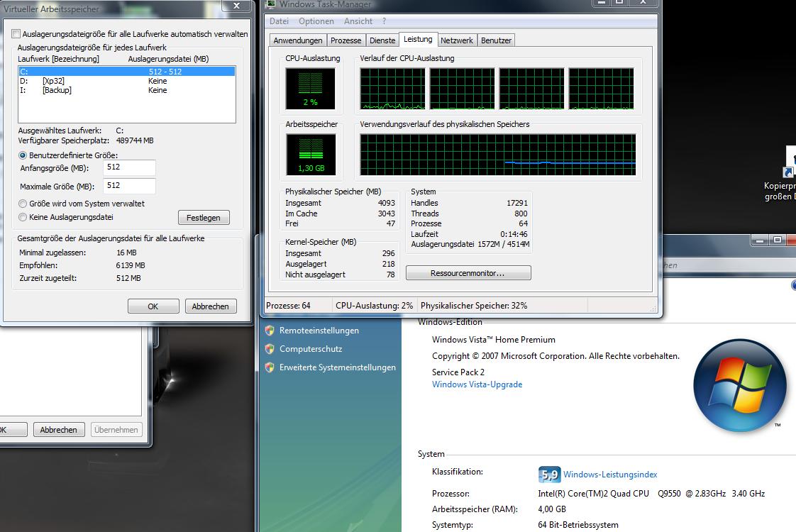
Task: Click the Windows Vista logo orb
Action: (740, 386)
